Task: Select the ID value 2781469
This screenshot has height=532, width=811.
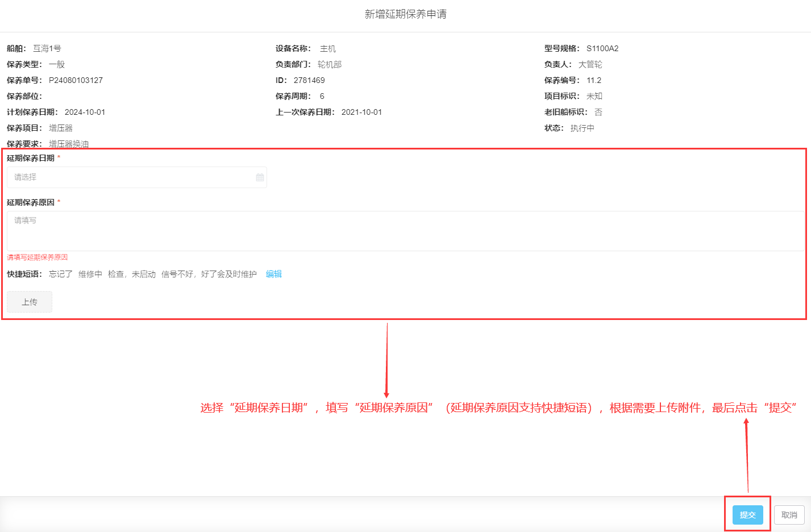Action: pos(309,80)
